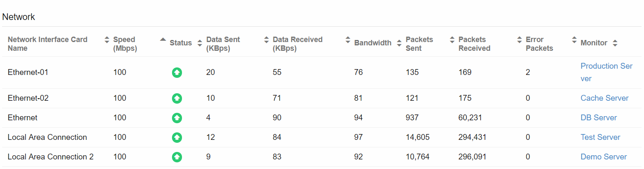644x169 pixels.
Task: Open the Cache Server monitor link
Action: [604, 98]
